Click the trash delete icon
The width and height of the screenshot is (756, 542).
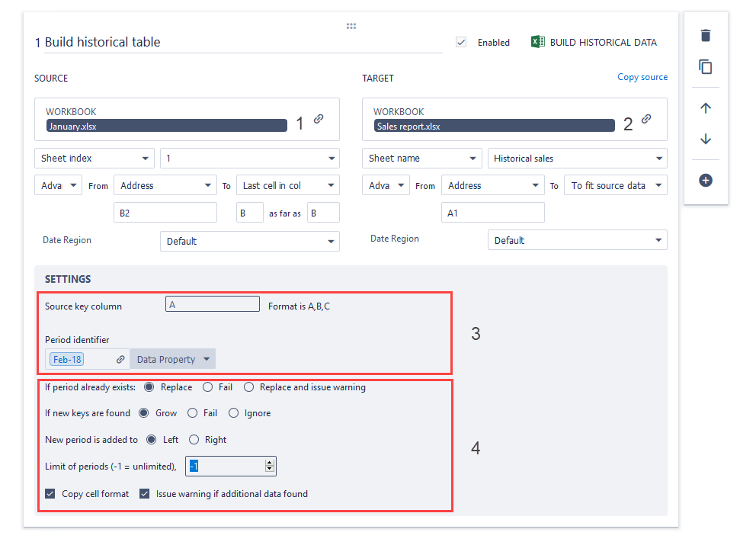click(706, 36)
